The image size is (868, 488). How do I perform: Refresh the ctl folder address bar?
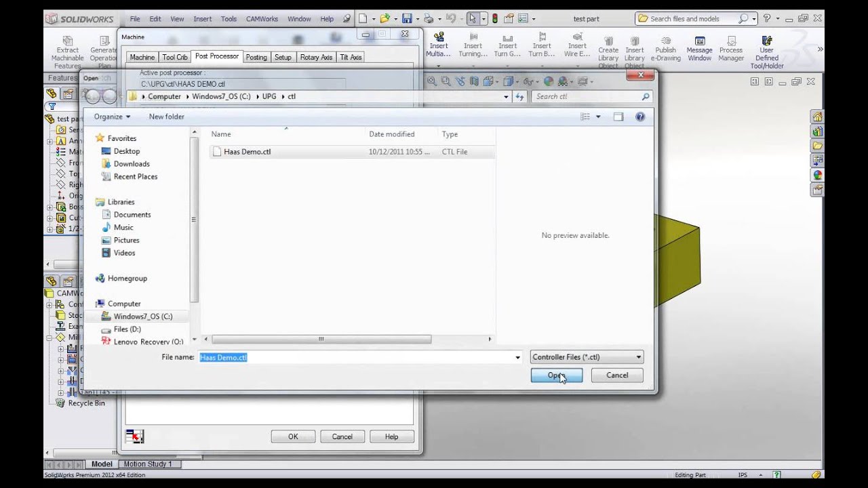[520, 97]
